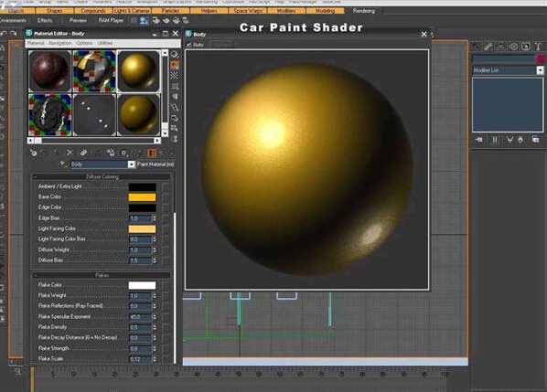Click Flake Scale spinner arrows
The height and width of the screenshot is (392, 547).
click(x=155, y=359)
